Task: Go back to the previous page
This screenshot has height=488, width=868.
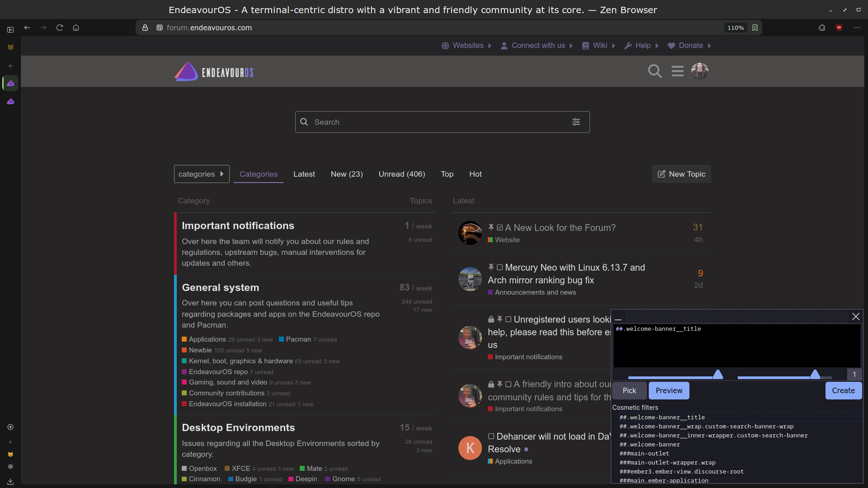Action: coord(27,28)
